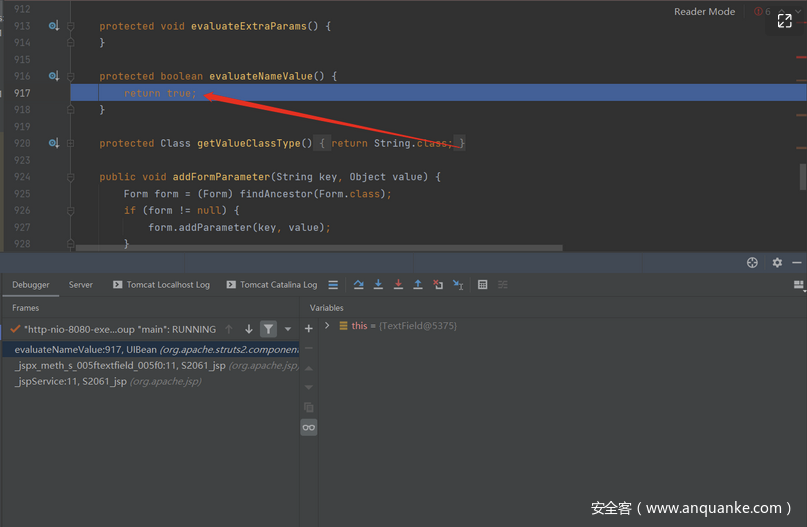Select the _jspService:11 stack frame
The height and width of the screenshot is (527, 807).
pos(70,381)
